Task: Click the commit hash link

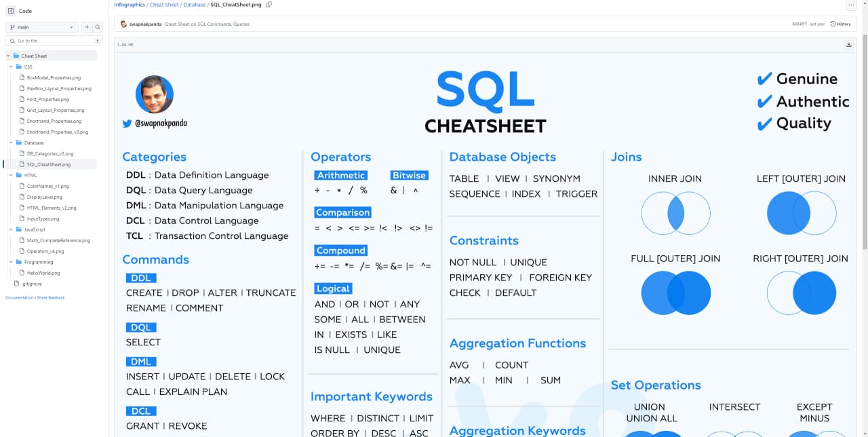Action: 799,24
